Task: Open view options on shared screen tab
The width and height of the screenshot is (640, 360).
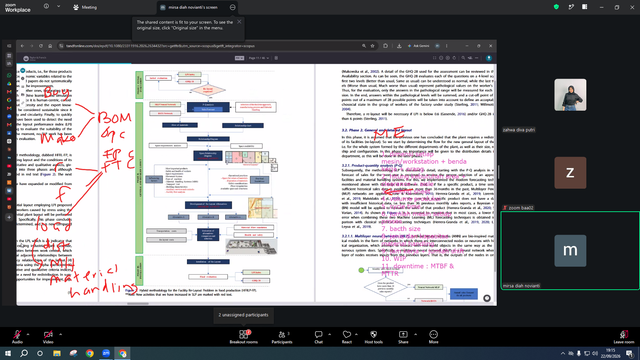Action: [x=232, y=7]
